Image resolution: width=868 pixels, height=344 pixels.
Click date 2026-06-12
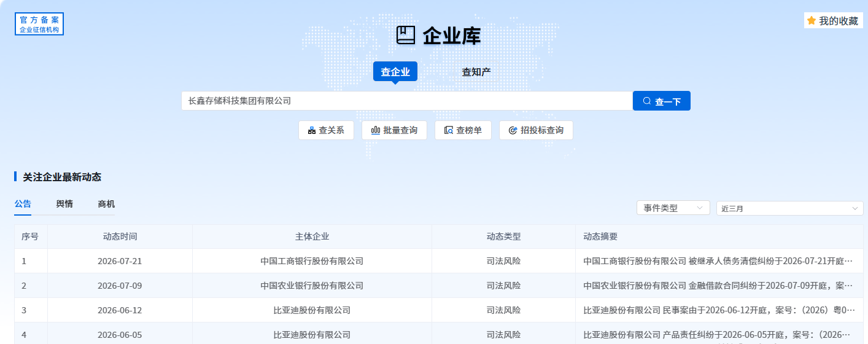[x=120, y=310]
